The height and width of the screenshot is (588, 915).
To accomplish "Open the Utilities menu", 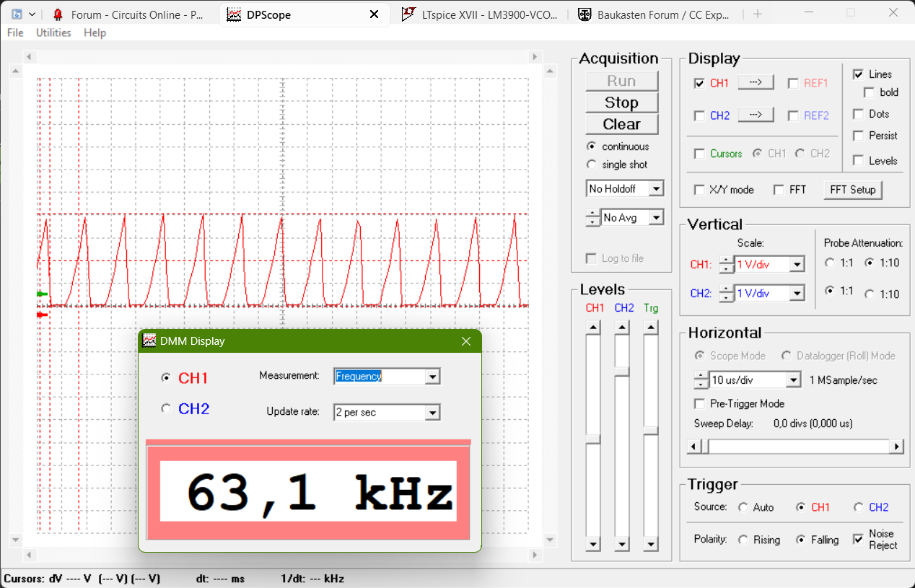I will [x=53, y=32].
